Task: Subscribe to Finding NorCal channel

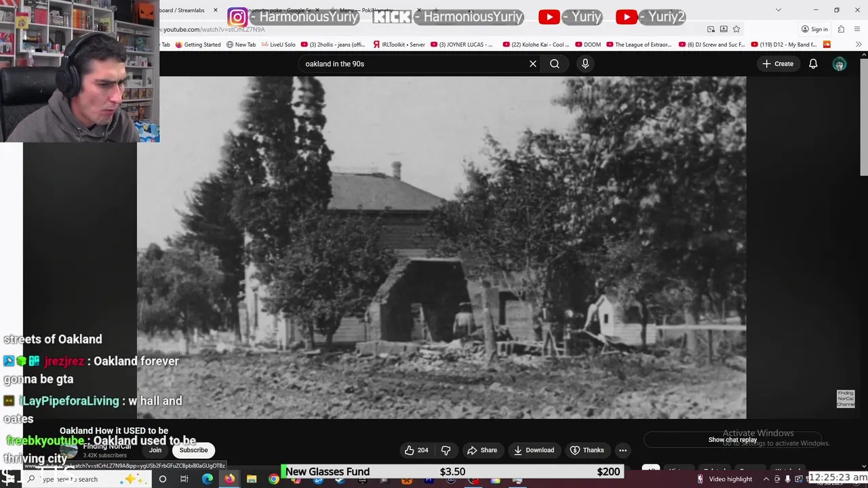Action: [x=193, y=450]
